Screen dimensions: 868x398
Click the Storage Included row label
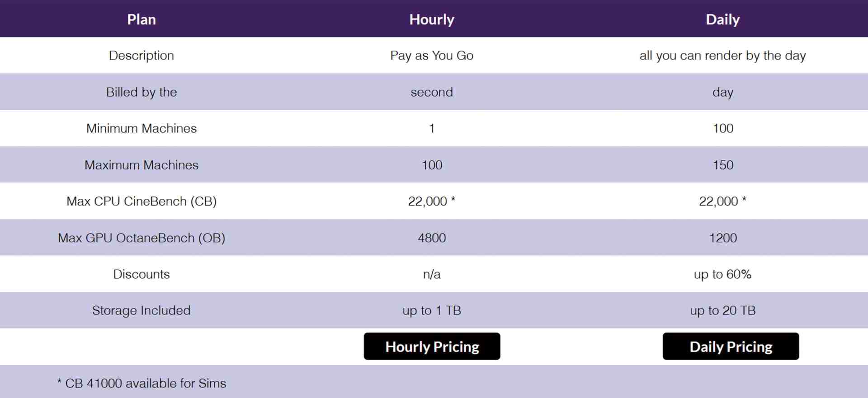(x=141, y=310)
